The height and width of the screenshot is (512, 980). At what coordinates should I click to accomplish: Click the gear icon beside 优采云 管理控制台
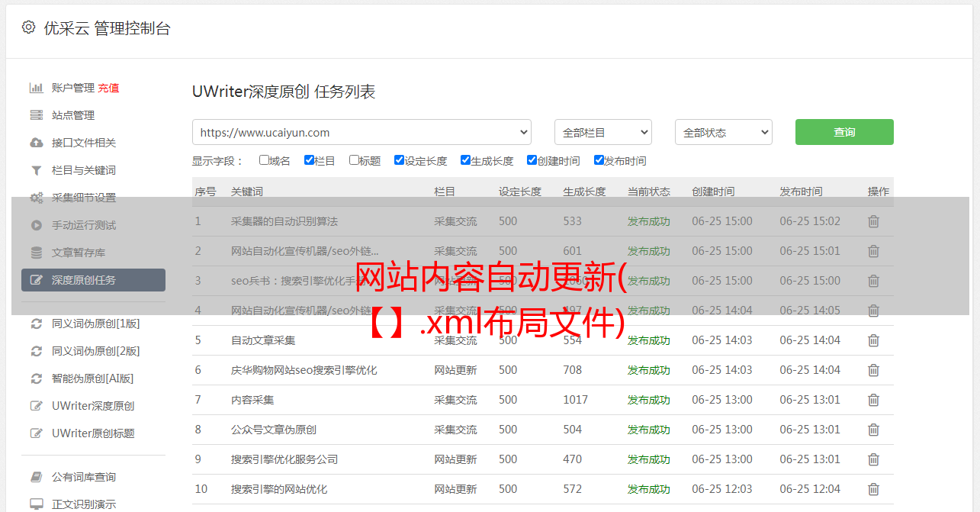tap(28, 27)
